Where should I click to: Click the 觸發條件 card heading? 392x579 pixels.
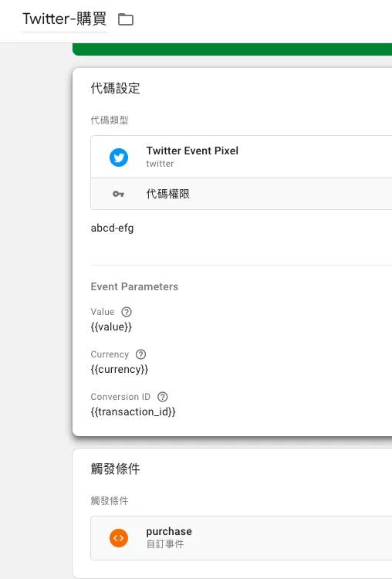coord(115,469)
